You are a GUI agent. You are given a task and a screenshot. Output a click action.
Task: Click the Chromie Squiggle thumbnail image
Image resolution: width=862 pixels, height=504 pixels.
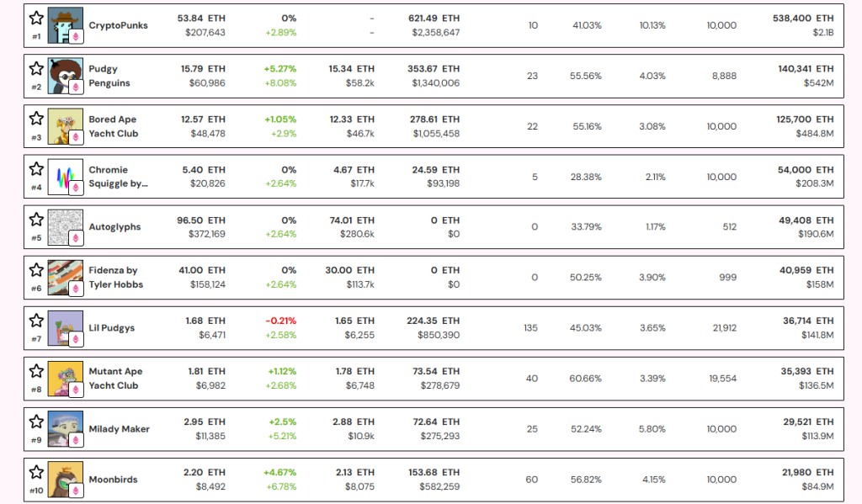(x=66, y=177)
